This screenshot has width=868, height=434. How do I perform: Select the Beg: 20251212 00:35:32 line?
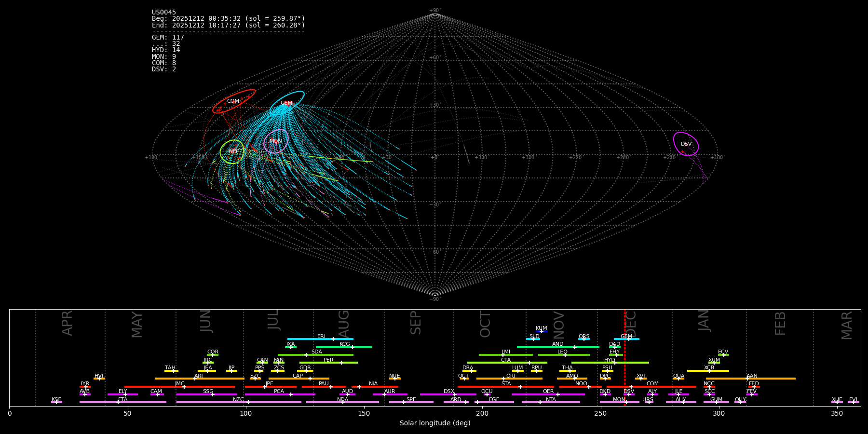(x=229, y=19)
